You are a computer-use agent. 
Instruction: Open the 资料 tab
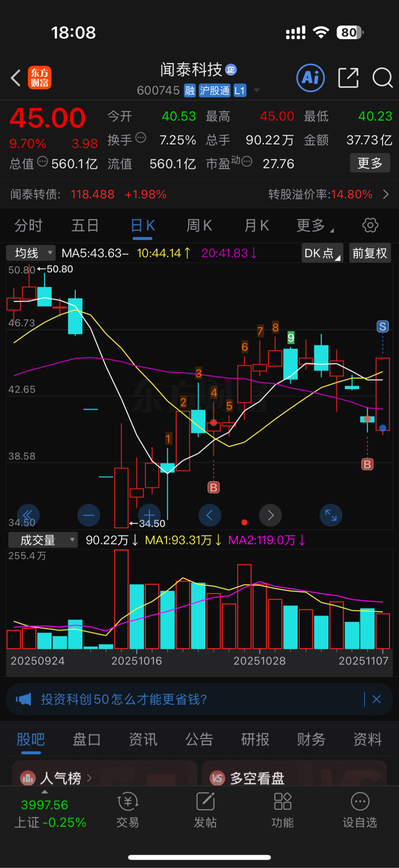click(x=367, y=739)
